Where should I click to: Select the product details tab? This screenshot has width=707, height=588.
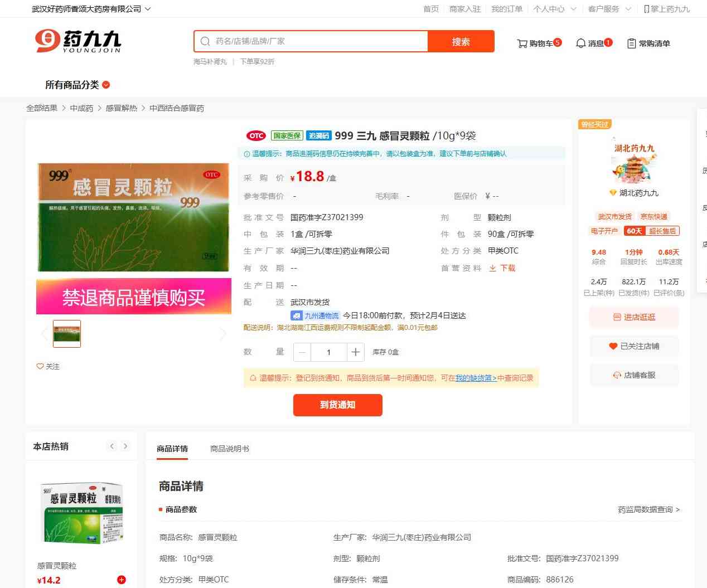pos(172,449)
